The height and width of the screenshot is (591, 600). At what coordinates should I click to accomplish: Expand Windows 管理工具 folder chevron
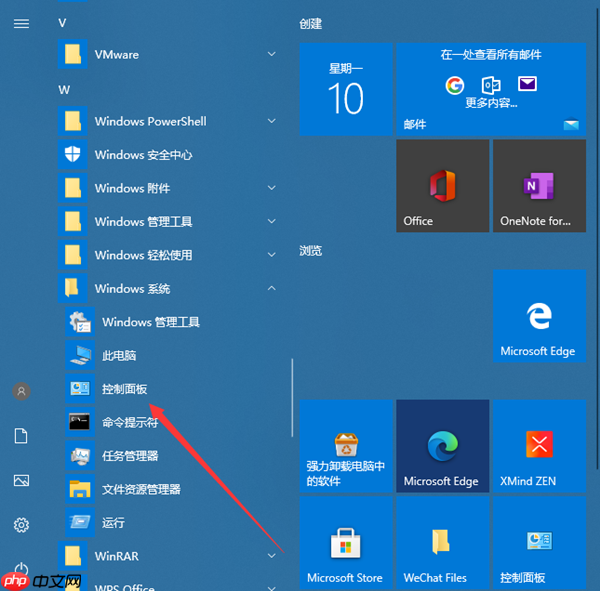point(272,221)
